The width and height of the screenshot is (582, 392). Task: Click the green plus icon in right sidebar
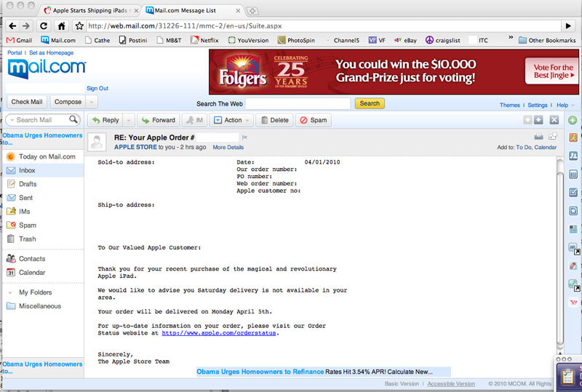coord(573,120)
